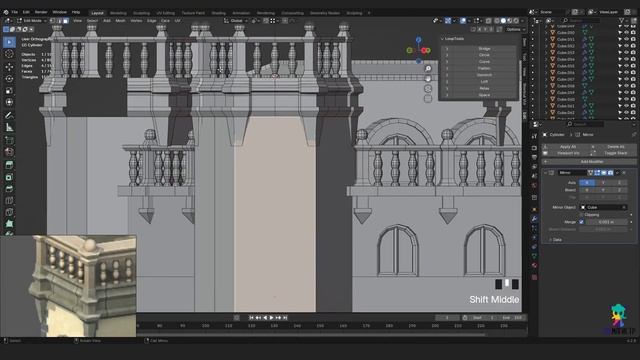Select the Loop Cut tool
Viewport: 640px width, 360px height.
9,200
